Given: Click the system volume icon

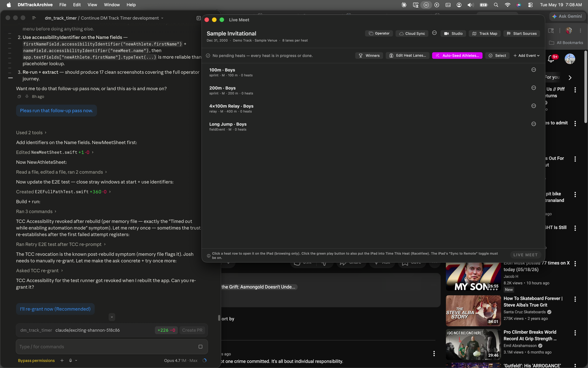Looking at the screenshot, I should coord(470,5).
